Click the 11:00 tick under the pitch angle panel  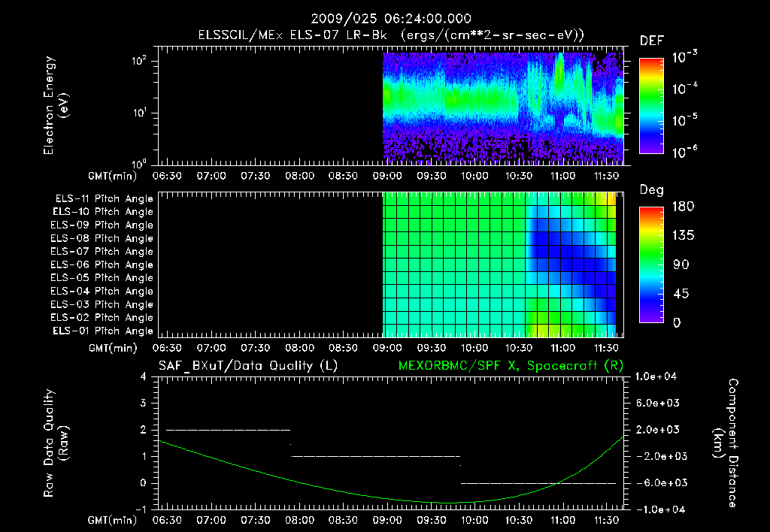(562, 349)
